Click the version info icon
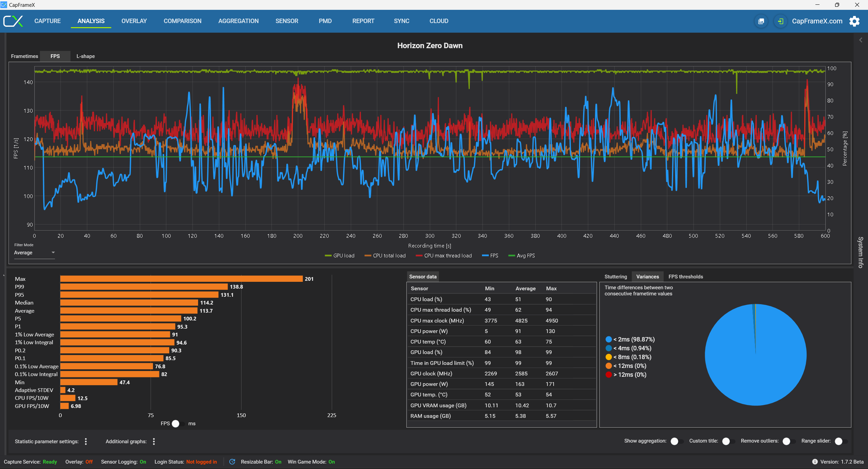 click(x=815, y=462)
